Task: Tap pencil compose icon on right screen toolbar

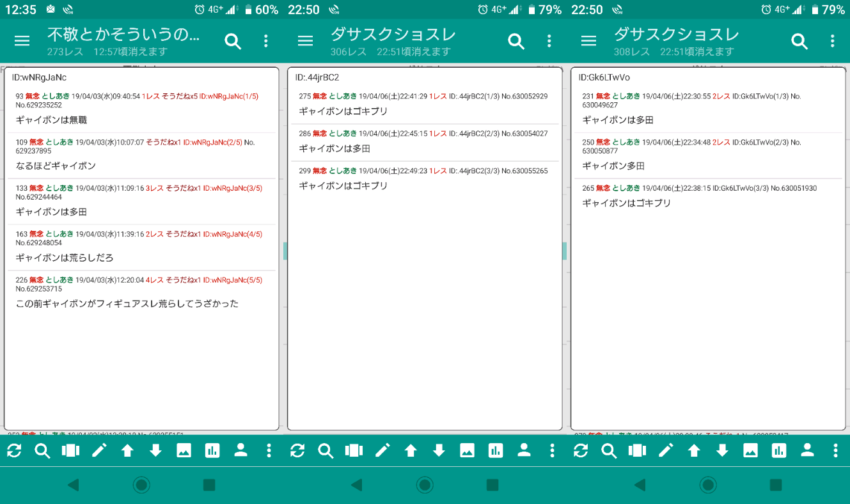Action: (666, 451)
